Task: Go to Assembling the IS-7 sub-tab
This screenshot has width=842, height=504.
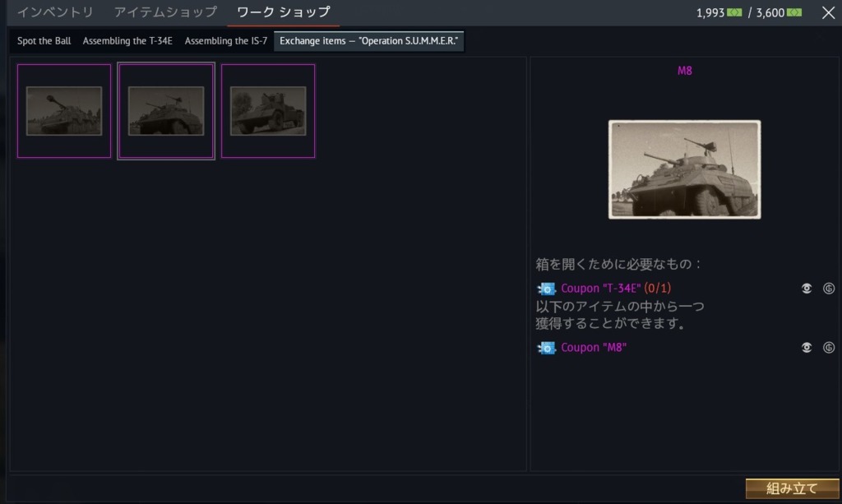Action: (x=226, y=41)
